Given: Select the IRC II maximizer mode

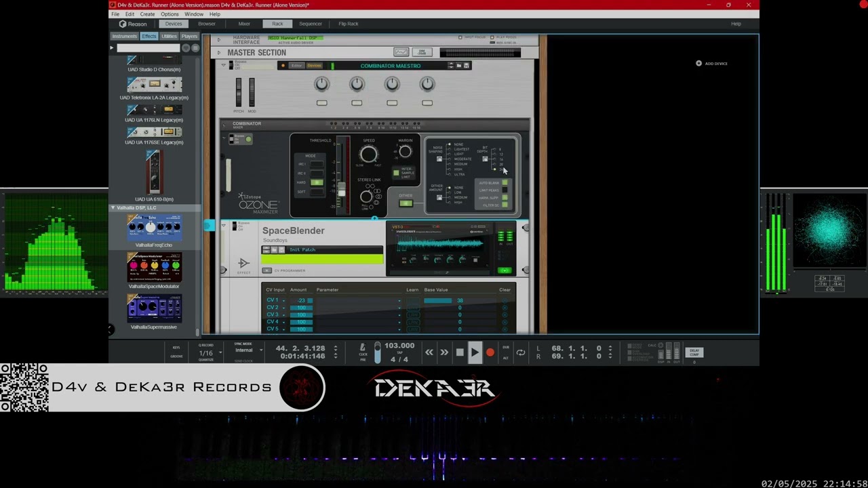Looking at the screenshot, I should pyautogui.click(x=317, y=174).
